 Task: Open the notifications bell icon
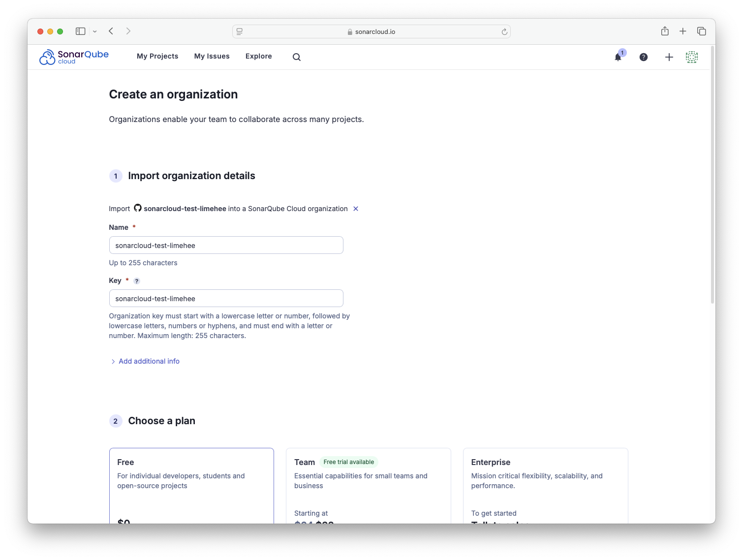[618, 57]
